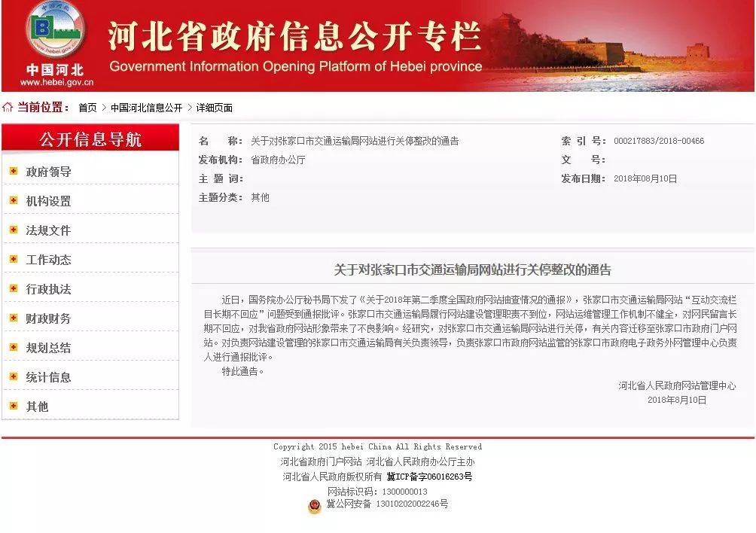Click the plus icon beside 工作动态

click(14, 259)
